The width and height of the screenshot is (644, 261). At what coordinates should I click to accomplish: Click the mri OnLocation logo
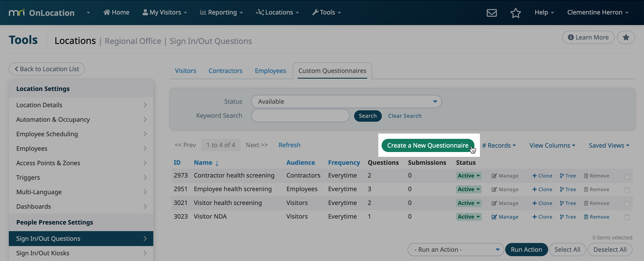click(42, 13)
